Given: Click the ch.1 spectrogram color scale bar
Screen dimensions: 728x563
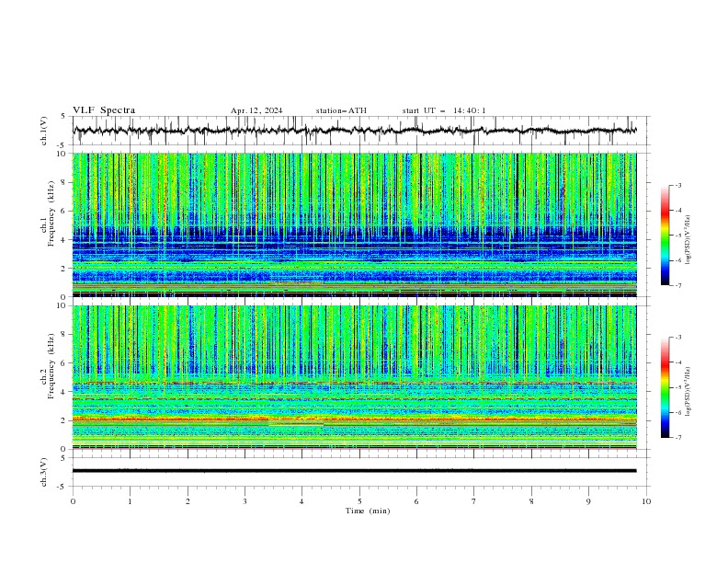Looking at the screenshot, I should click(665, 236).
